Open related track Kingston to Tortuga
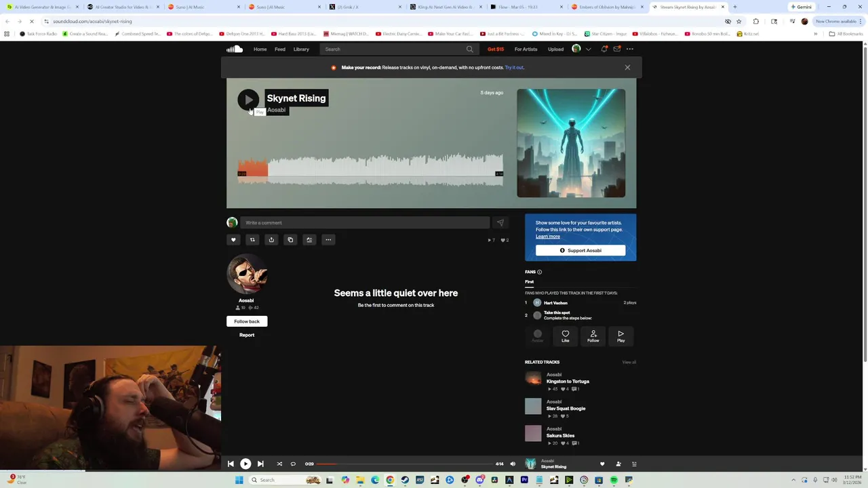868x488 pixels. [x=568, y=382]
